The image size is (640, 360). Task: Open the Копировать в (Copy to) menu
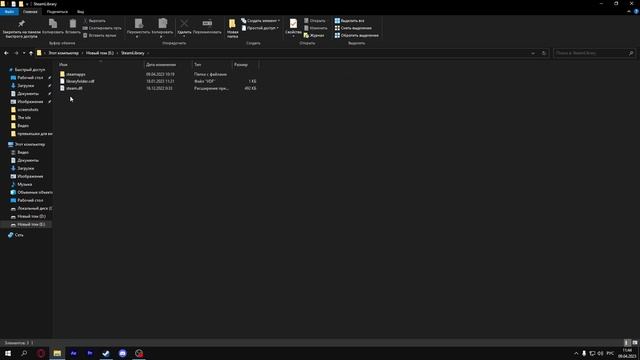(x=162, y=28)
